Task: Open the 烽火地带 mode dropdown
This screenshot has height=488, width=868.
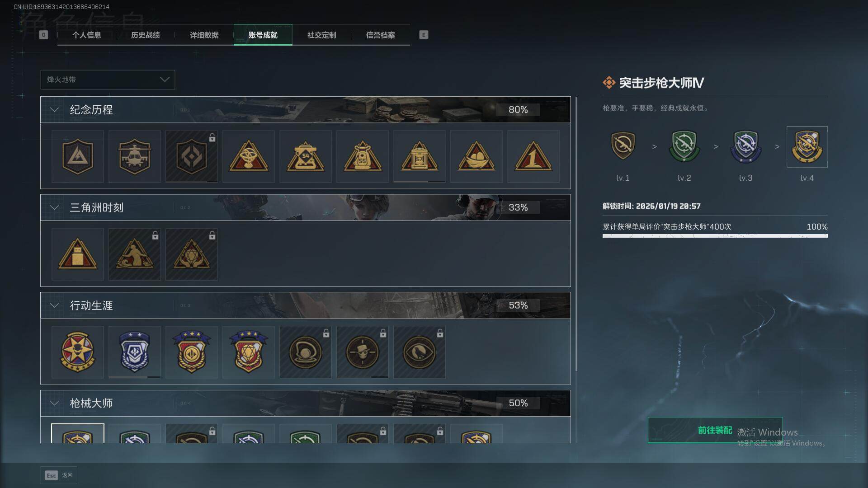Action: tap(108, 80)
